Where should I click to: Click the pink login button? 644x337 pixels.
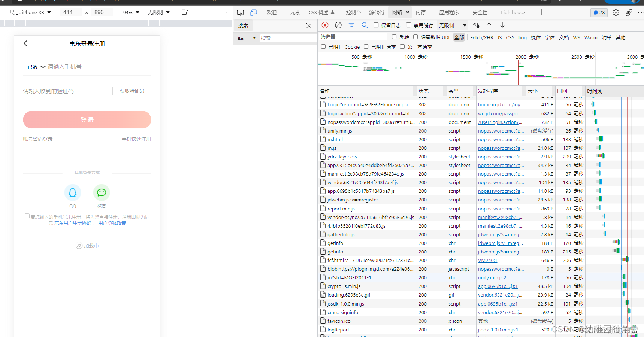[x=87, y=120]
